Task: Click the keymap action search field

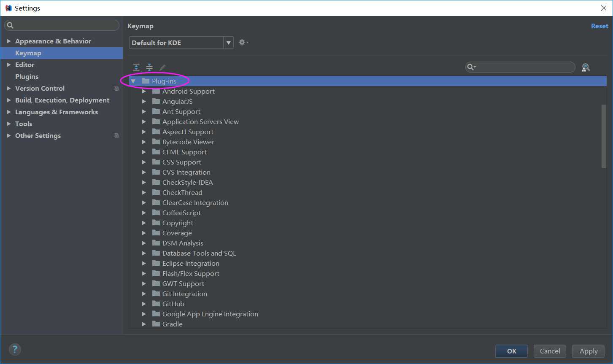Action: (x=520, y=67)
